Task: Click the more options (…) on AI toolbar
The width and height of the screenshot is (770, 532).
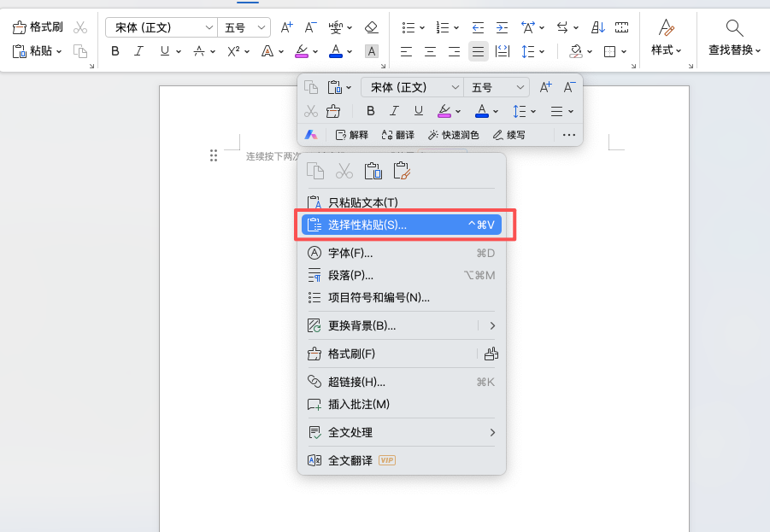Action: point(567,134)
